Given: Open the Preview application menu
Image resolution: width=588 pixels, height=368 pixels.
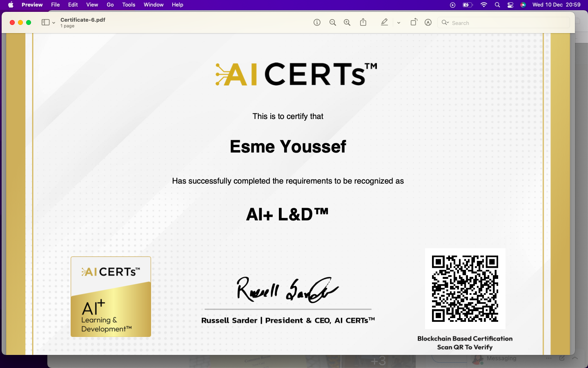Looking at the screenshot, I should tap(32, 5).
